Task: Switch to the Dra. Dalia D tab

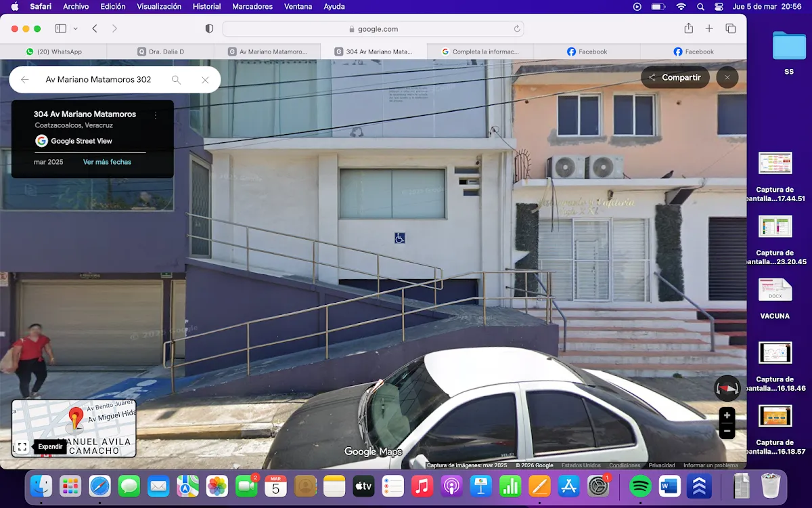Action: pos(160,51)
